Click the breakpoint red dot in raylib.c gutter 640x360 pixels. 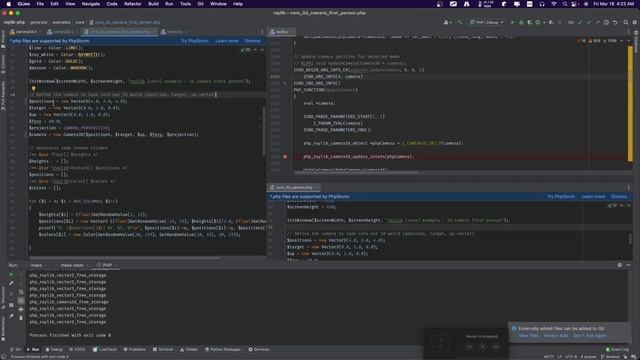point(285,157)
